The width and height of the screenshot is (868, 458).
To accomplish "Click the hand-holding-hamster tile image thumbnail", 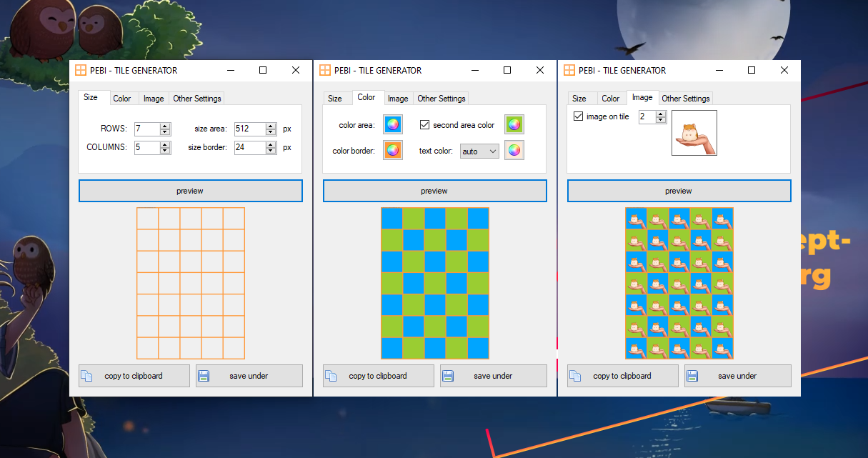I will tap(694, 133).
